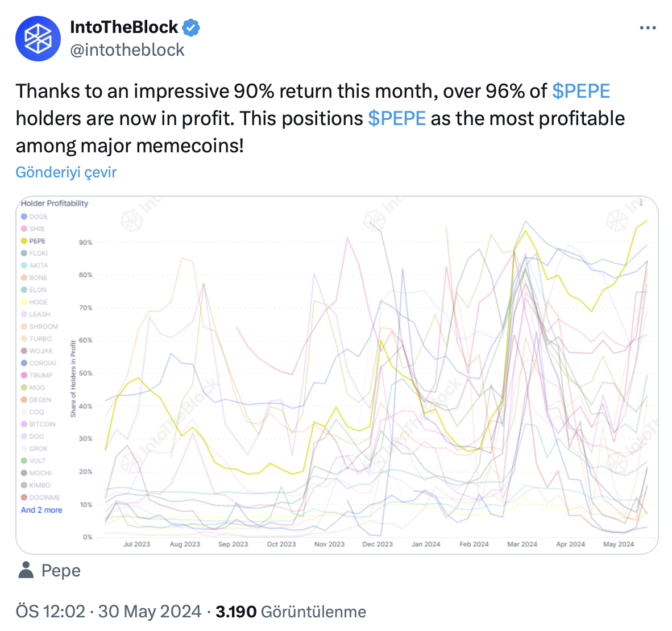
Task: Click the chart info icon
Action: (x=641, y=203)
